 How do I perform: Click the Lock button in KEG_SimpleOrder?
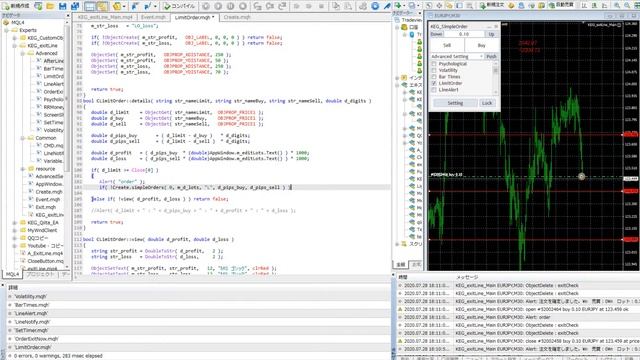coord(487,103)
